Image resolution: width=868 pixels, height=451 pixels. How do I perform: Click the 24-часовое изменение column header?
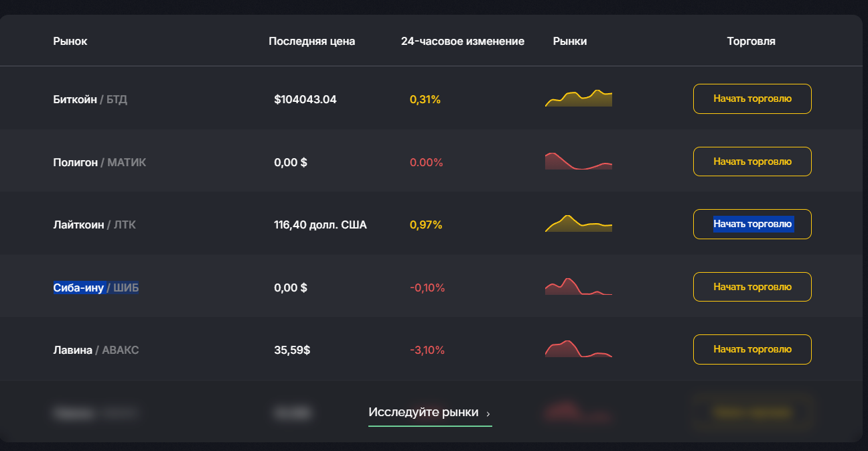(x=463, y=42)
